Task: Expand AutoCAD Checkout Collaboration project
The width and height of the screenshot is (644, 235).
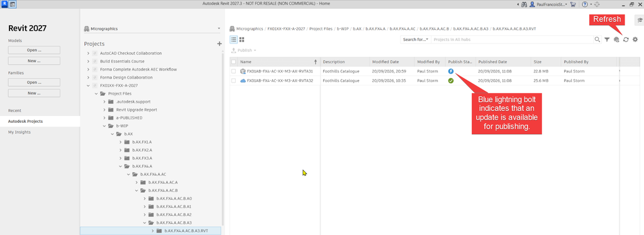Action: tap(88, 53)
